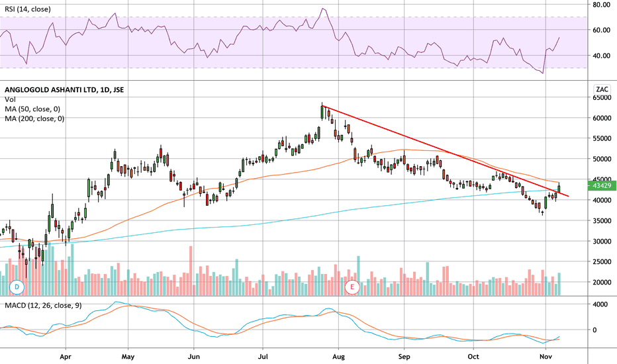
Task: Click the Oct date axis label
Action: click(x=473, y=357)
